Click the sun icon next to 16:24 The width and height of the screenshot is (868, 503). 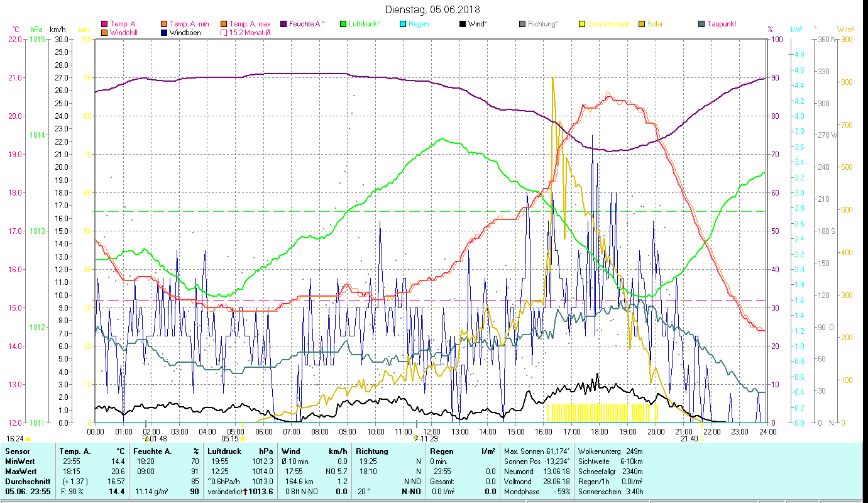tap(28, 439)
